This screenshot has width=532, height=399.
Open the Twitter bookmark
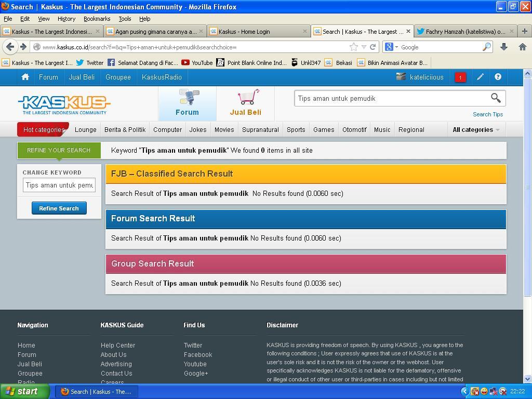point(89,63)
